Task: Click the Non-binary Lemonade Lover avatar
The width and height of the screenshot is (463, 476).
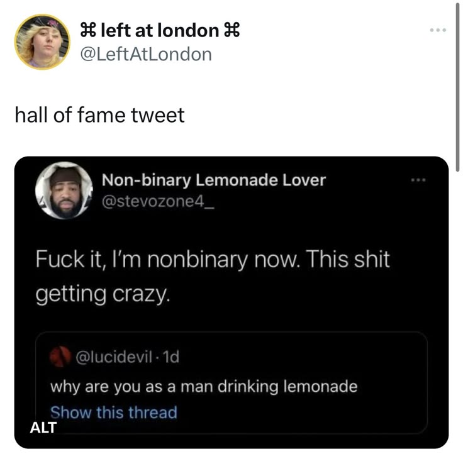Action: 64,191
